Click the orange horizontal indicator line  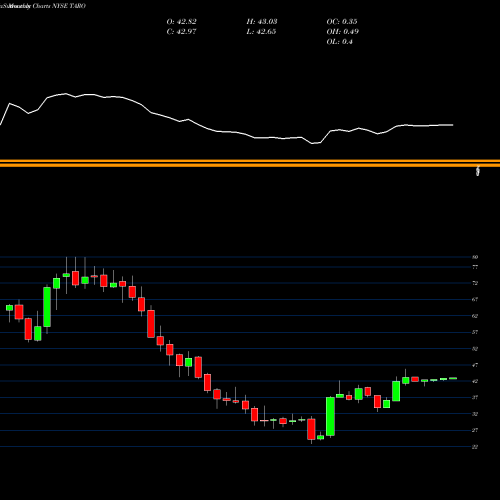(x=250, y=163)
